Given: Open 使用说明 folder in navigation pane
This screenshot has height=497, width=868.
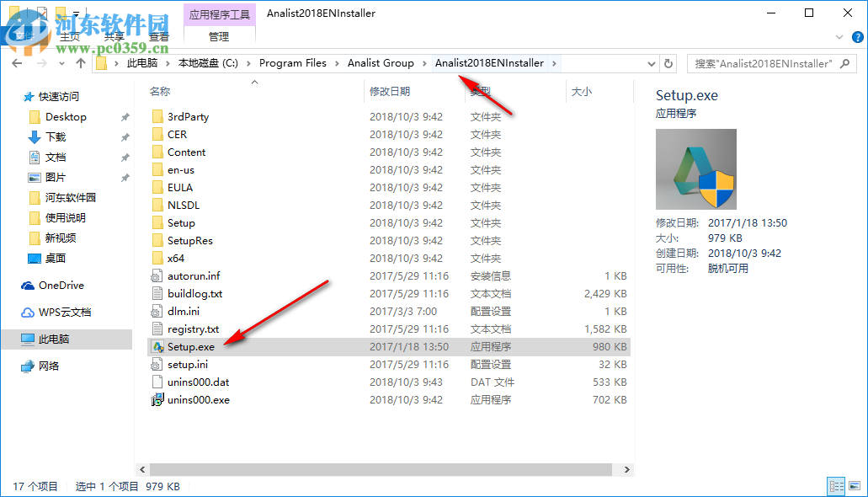Looking at the screenshot, I should (66, 217).
